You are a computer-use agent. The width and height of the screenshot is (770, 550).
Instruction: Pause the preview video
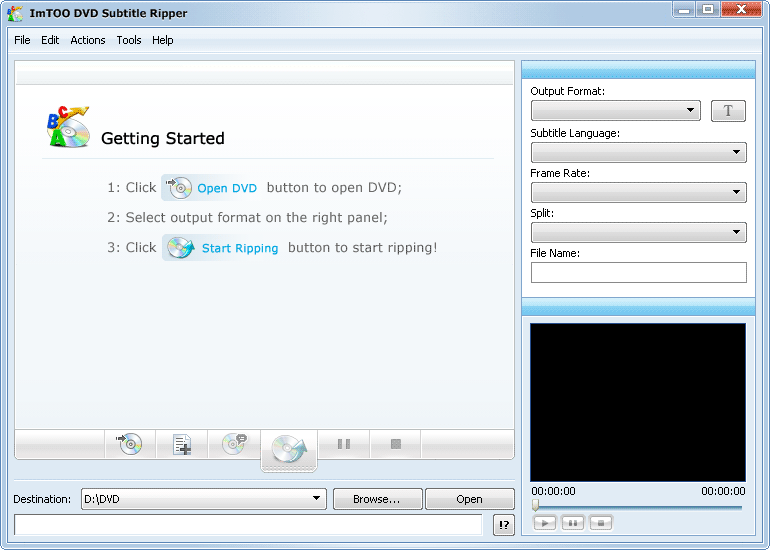click(x=573, y=523)
